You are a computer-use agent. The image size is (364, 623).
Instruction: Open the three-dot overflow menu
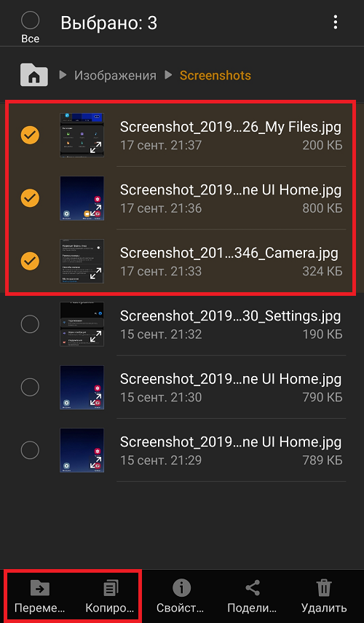point(336,23)
